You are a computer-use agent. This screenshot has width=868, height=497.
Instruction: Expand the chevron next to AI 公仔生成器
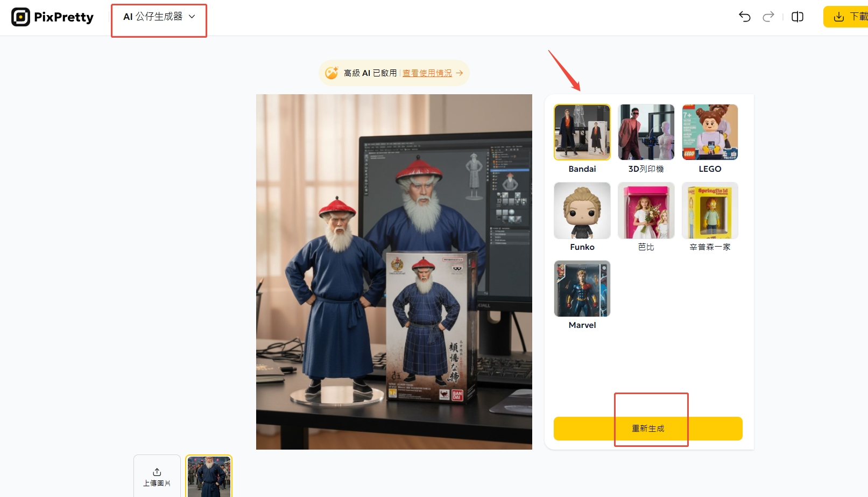coord(192,17)
